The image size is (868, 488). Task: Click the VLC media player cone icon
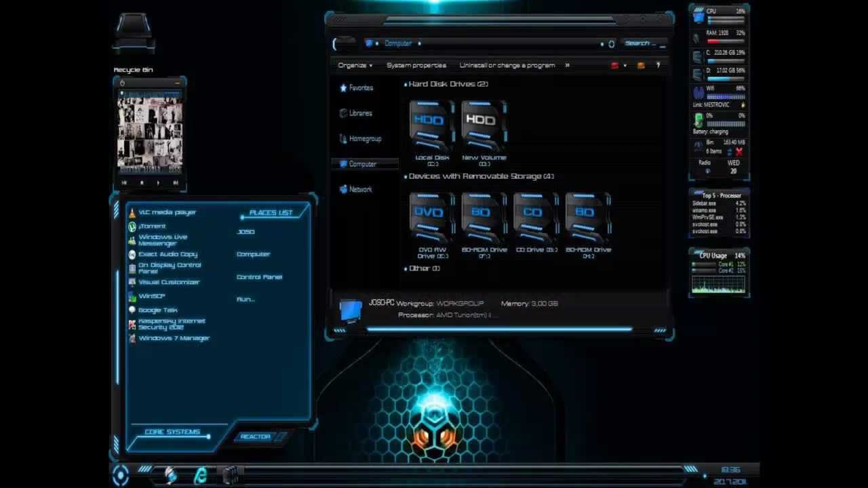coord(132,213)
